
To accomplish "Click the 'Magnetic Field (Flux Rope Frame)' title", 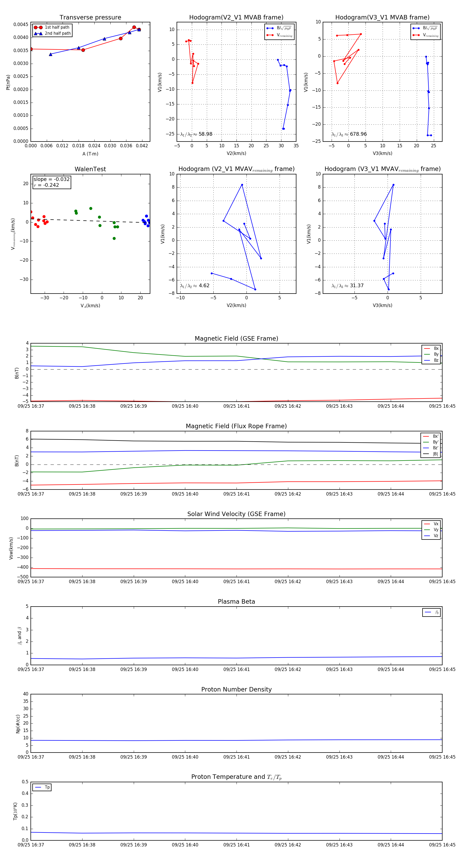I will 236,426.
